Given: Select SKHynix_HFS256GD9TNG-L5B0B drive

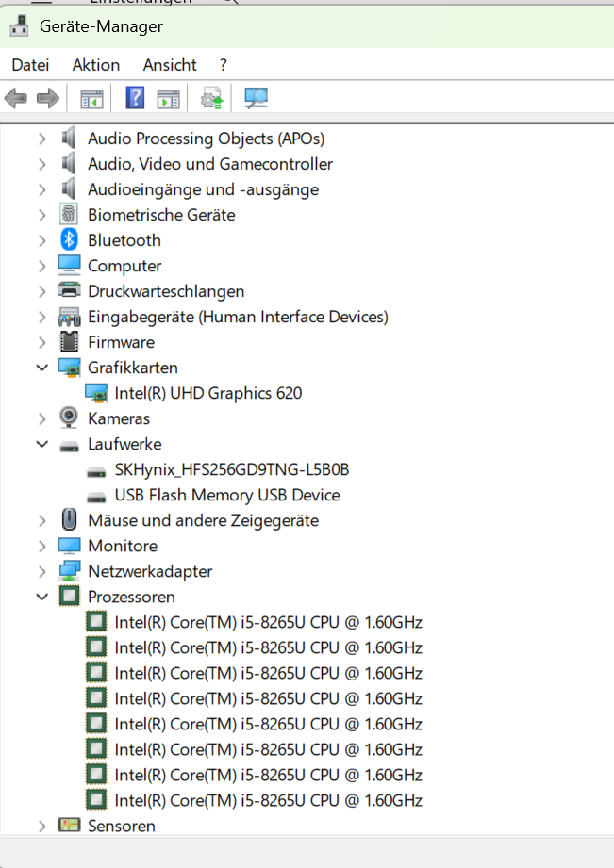Looking at the screenshot, I should tap(232, 469).
